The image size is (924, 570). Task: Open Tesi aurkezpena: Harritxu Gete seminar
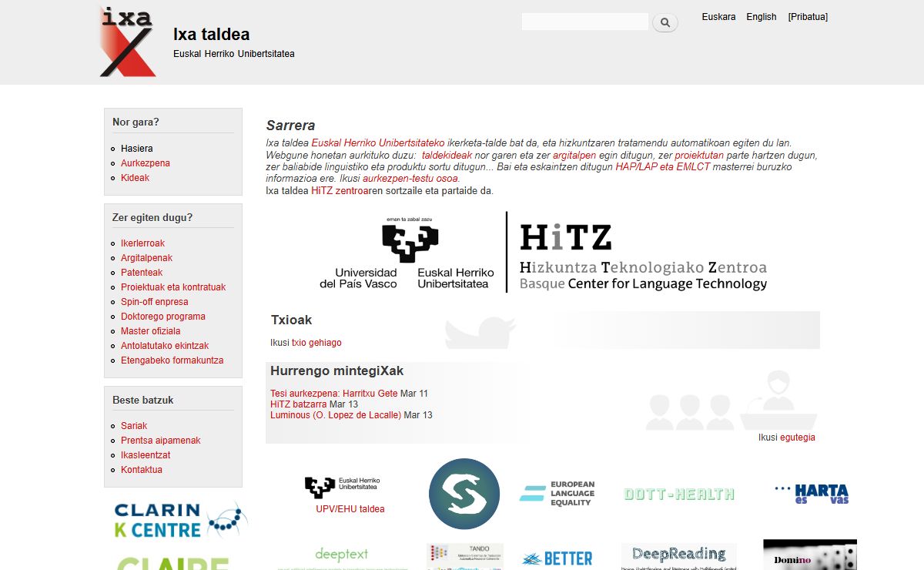334,394
